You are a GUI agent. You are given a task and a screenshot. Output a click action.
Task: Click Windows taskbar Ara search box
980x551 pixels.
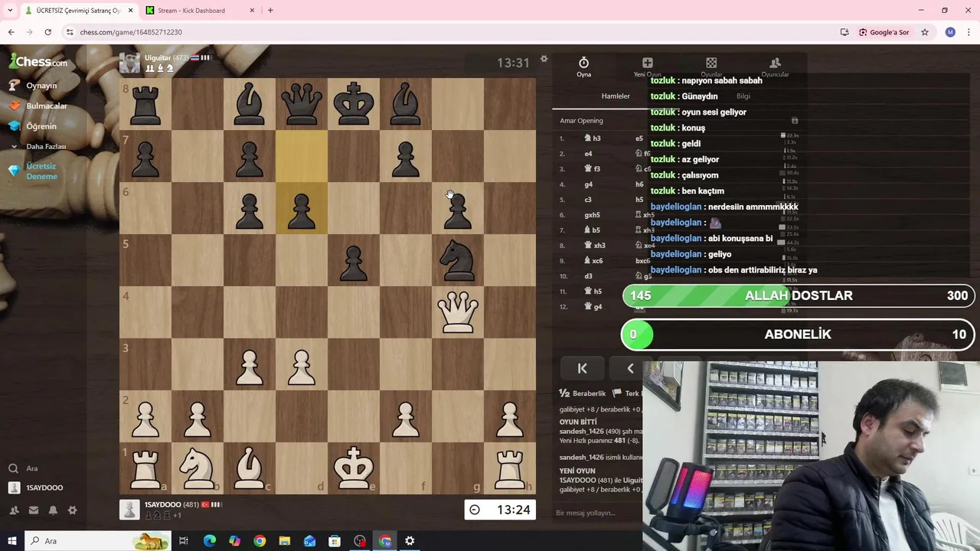(x=97, y=541)
